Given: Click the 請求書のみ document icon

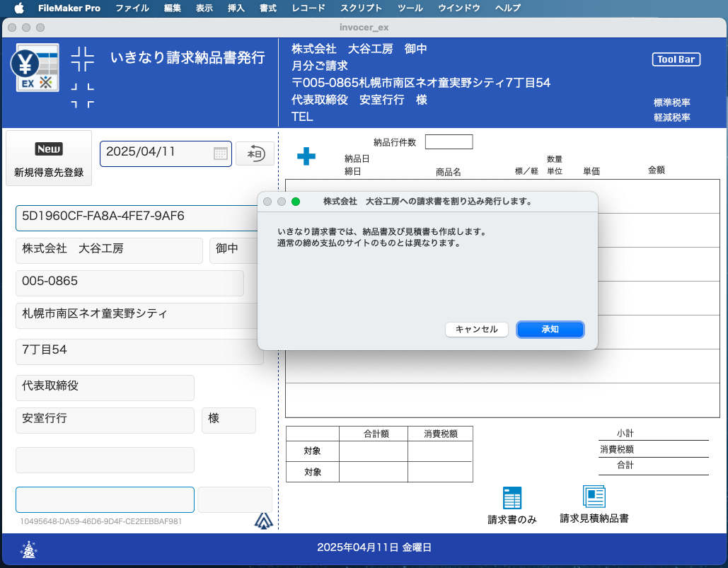Looking at the screenshot, I should coord(512,498).
